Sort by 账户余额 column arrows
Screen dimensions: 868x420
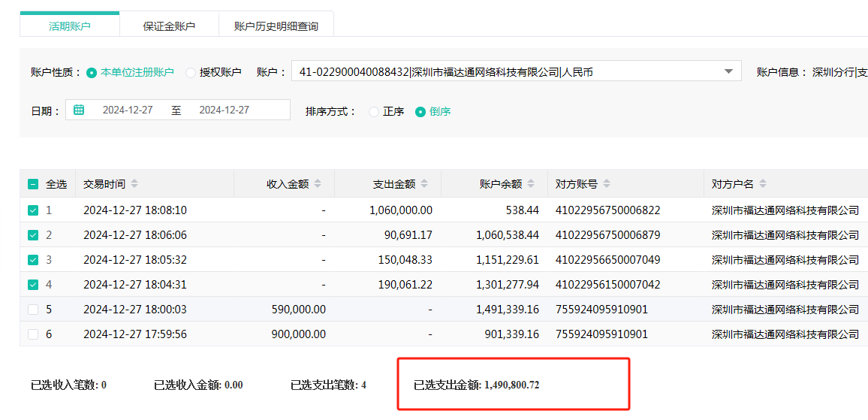point(532,183)
